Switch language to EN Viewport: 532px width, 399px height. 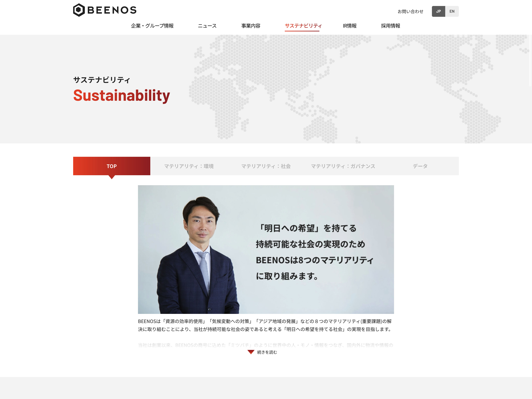(x=452, y=11)
